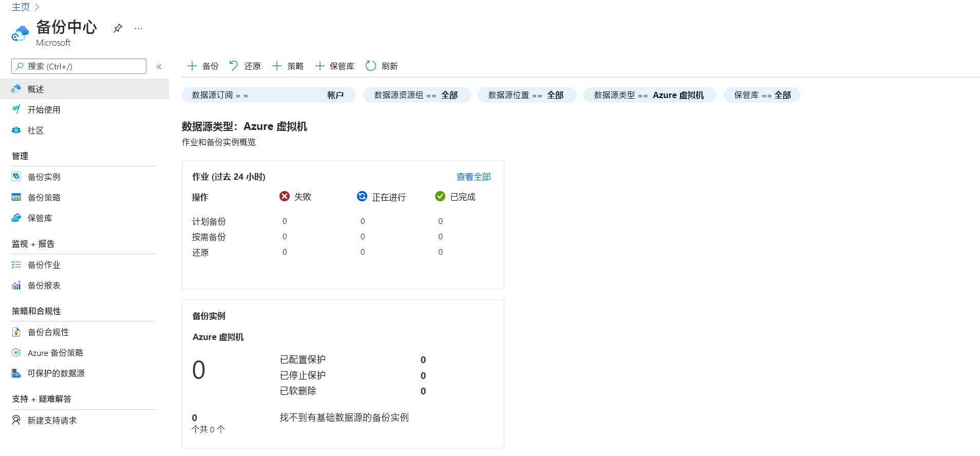The image size is (980, 456).
Task: Click the plus icon of 策略 command
Action: pos(277,66)
